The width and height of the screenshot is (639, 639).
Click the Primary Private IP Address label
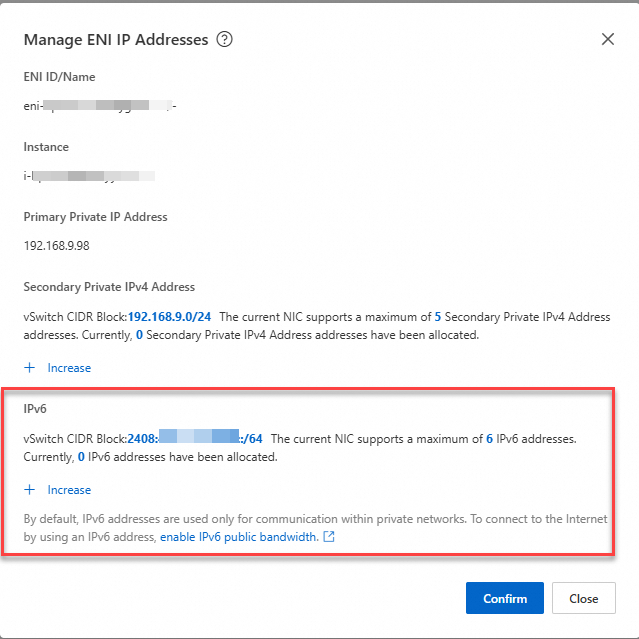click(95, 217)
